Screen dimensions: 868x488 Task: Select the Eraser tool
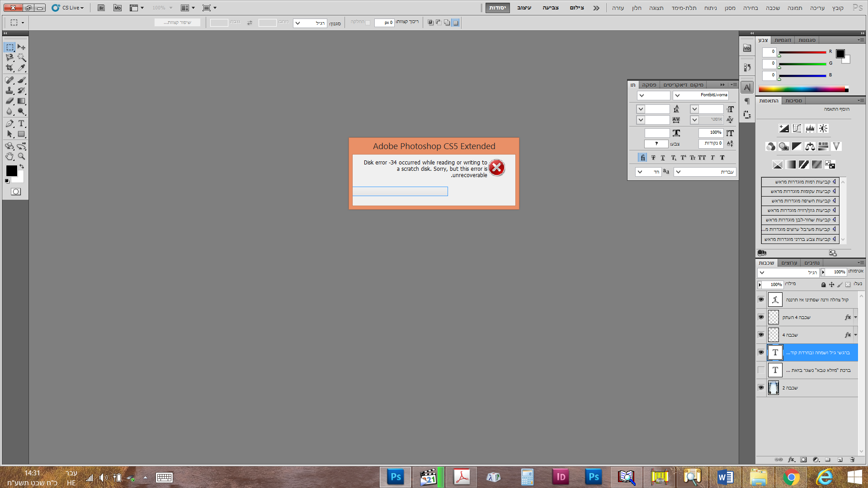9,101
